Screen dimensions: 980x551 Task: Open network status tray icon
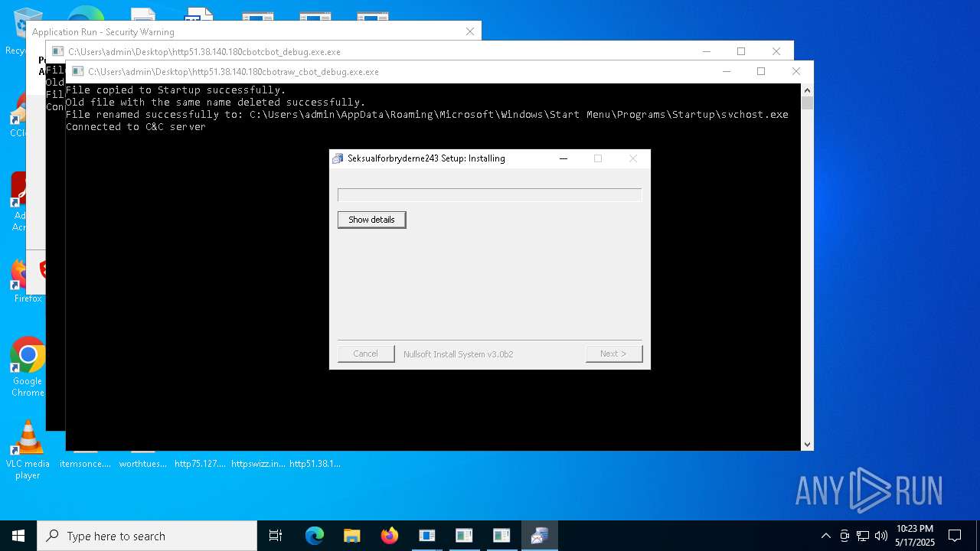(x=863, y=536)
